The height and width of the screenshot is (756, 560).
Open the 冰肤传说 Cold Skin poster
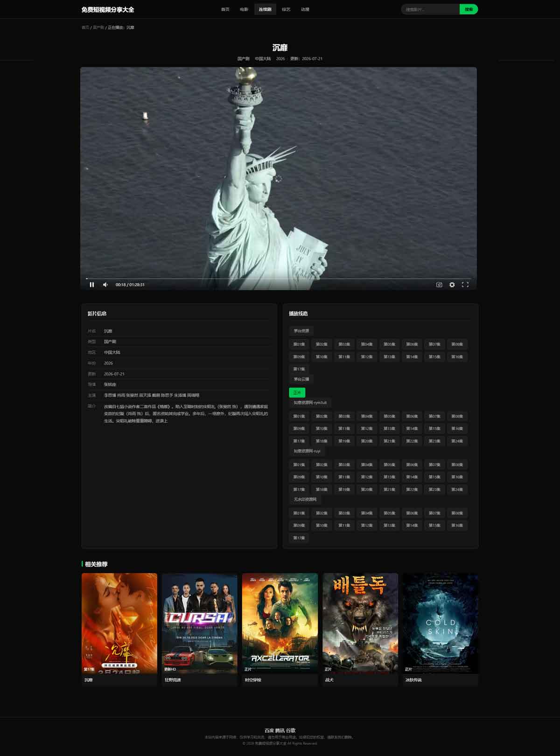441,623
